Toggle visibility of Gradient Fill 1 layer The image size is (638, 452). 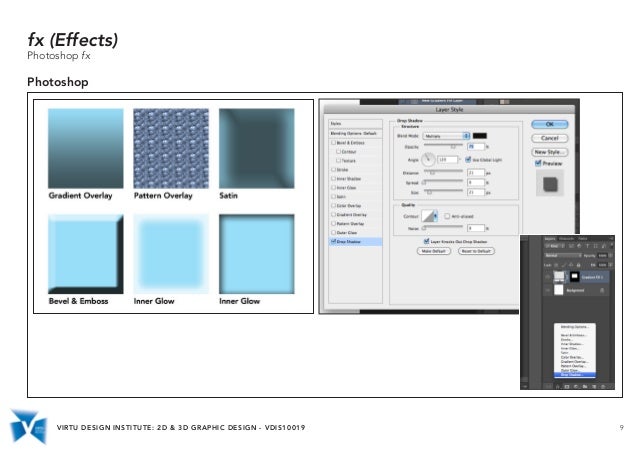[x=548, y=277]
